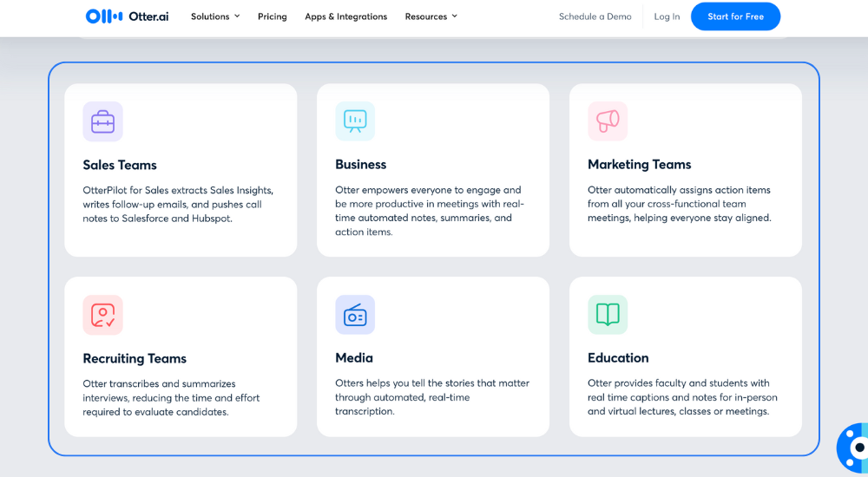Click 'Otters helps you tell the stories' text

[432, 397]
